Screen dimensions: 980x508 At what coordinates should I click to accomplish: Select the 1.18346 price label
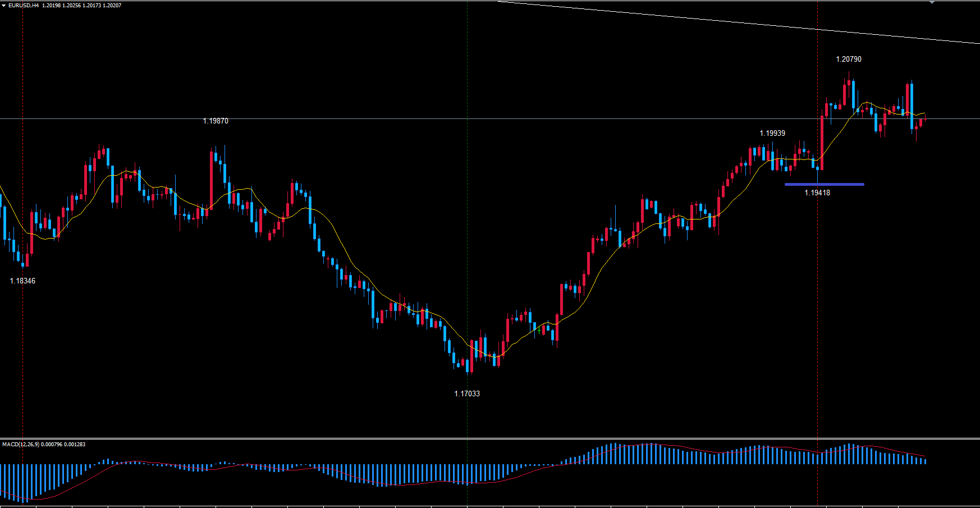(x=22, y=281)
